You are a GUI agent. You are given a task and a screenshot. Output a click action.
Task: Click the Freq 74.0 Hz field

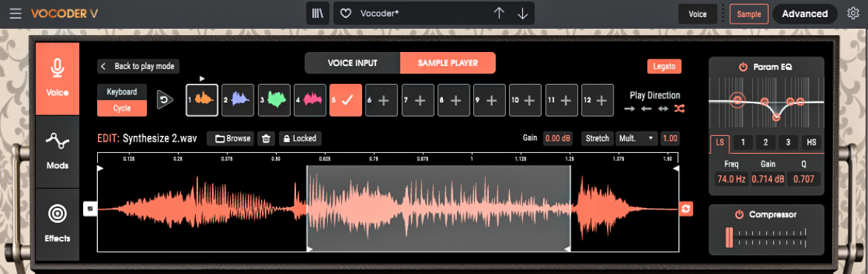(731, 179)
